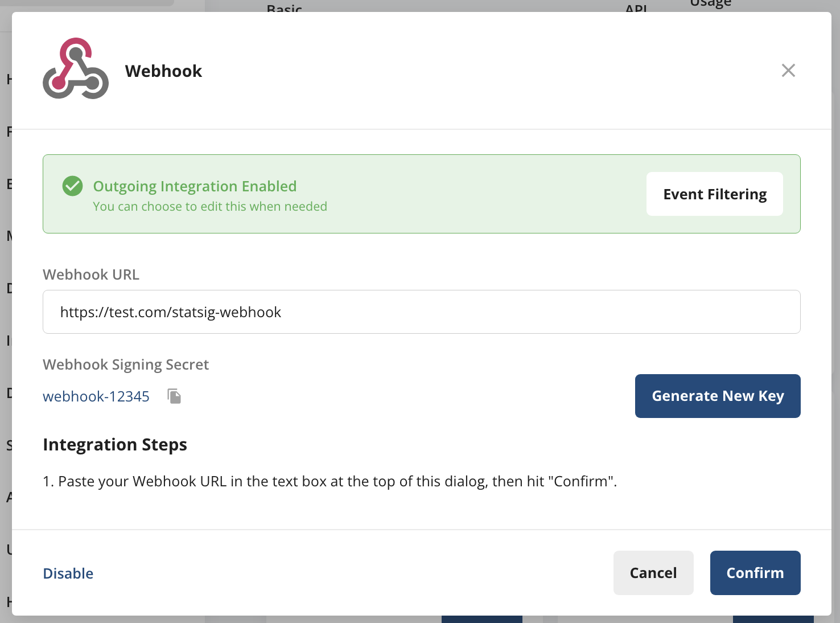Image resolution: width=840 pixels, height=623 pixels.
Task: Select the URL https://test.com/statsig-webhook
Action: pos(171,311)
